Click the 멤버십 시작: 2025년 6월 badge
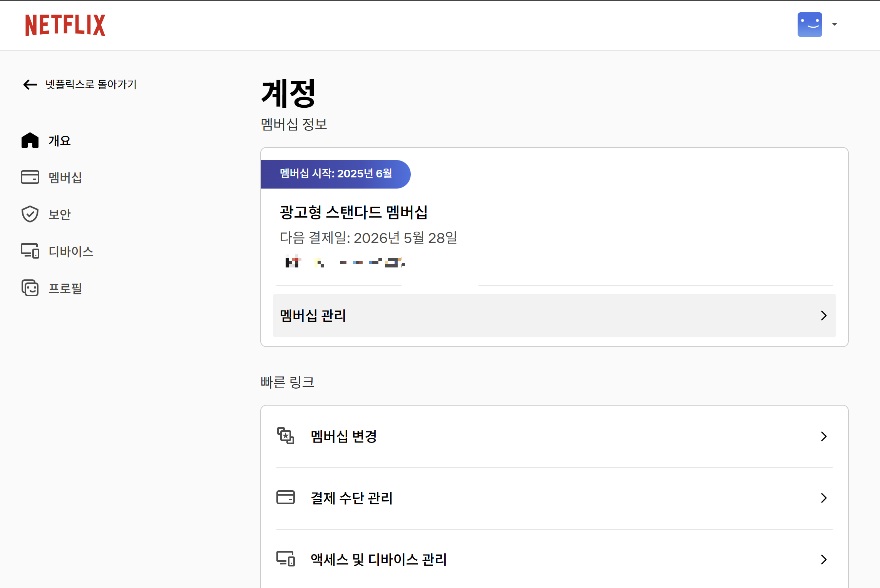This screenshot has height=588, width=880. coord(336,174)
